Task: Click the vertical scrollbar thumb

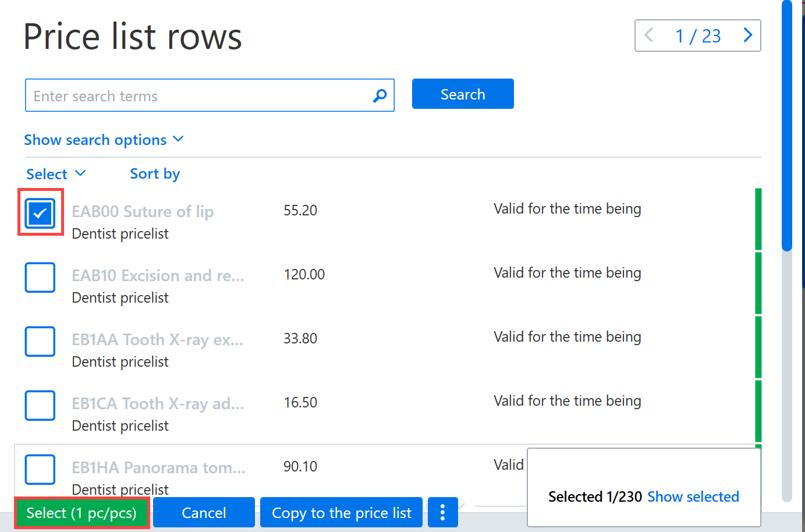Action: pyautogui.click(x=787, y=125)
